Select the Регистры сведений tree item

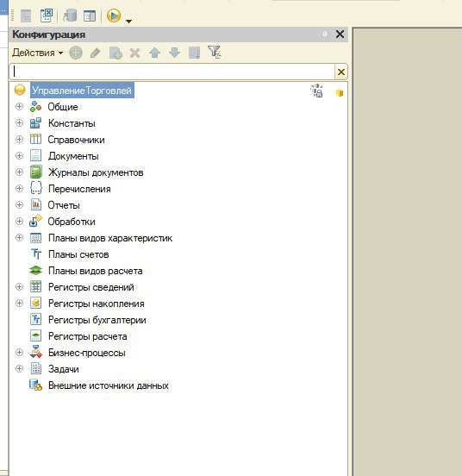point(91,287)
